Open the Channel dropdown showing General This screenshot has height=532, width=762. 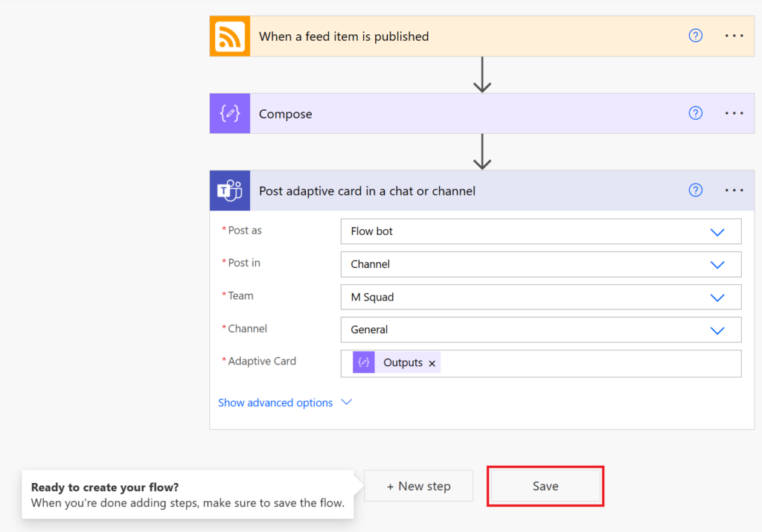point(717,330)
